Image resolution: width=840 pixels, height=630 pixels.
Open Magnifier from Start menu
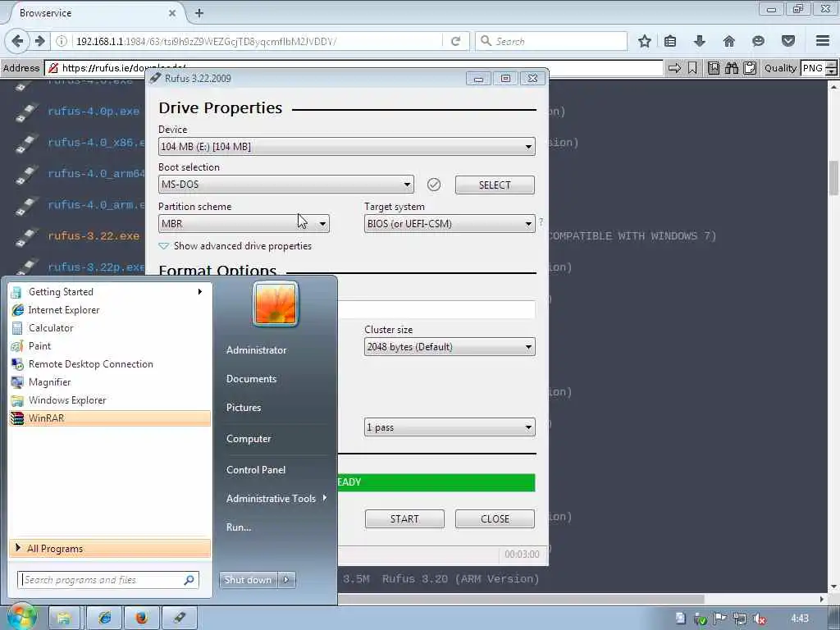point(110,382)
